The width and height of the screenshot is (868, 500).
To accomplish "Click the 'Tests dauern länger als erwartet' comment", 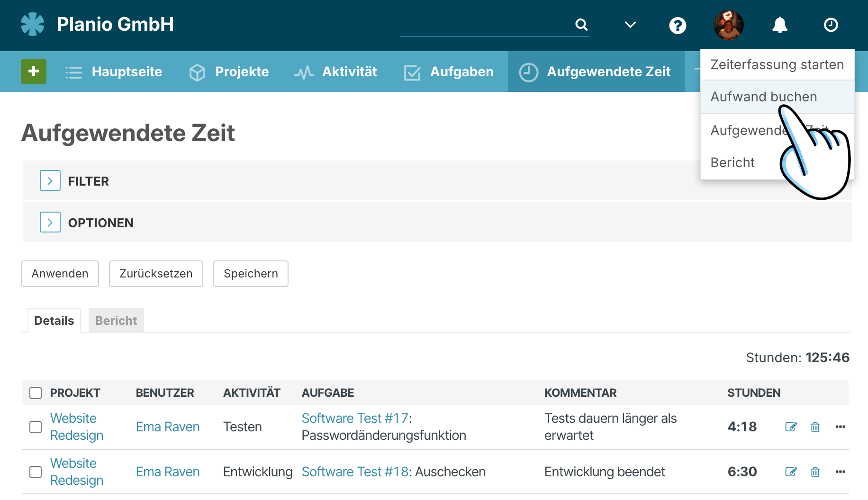I will (x=610, y=427).
